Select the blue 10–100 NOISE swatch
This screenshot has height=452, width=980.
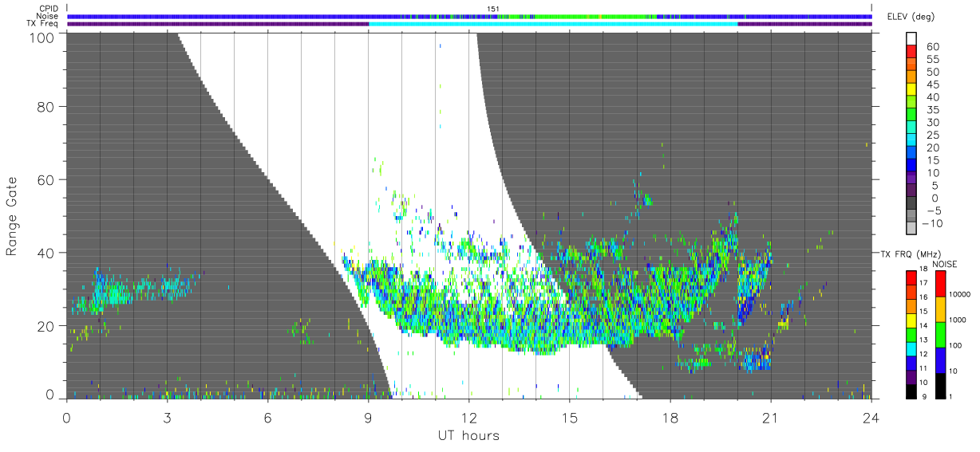(x=940, y=359)
